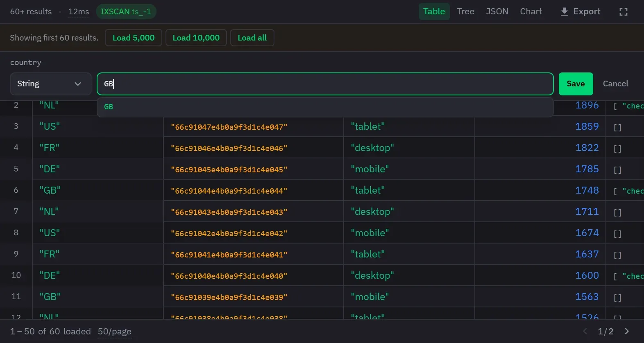Click the Export download button

[581, 11]
